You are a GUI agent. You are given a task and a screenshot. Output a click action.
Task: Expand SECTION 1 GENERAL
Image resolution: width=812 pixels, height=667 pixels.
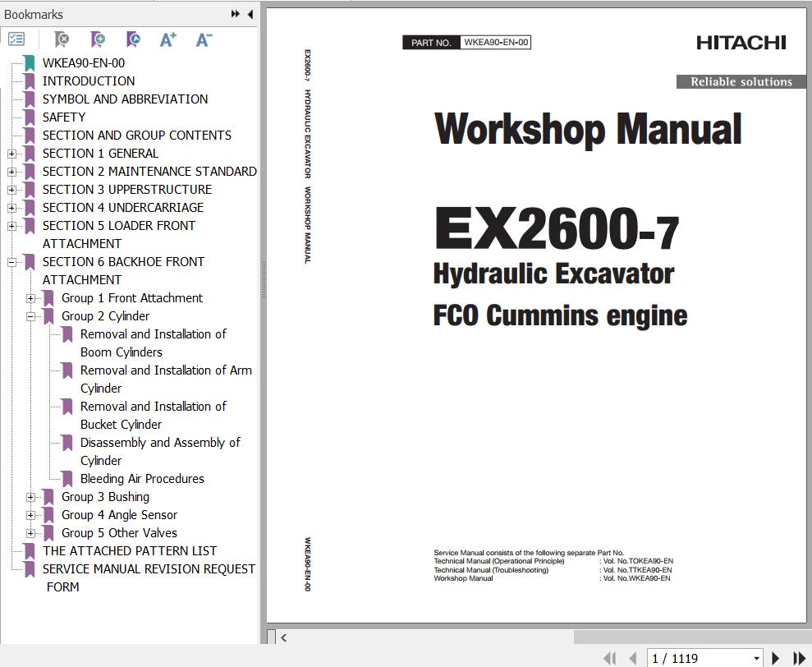click(x=12, y=154)
